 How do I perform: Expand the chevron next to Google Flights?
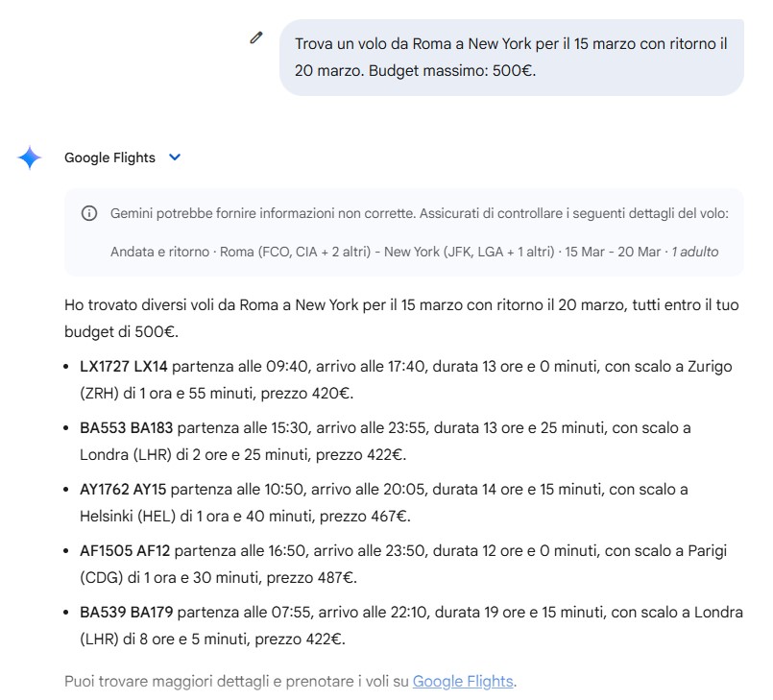(x=175, y=157)
